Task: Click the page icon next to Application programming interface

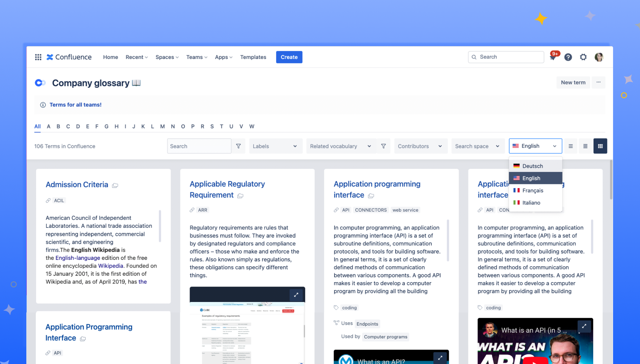Action: click(371, 196)
